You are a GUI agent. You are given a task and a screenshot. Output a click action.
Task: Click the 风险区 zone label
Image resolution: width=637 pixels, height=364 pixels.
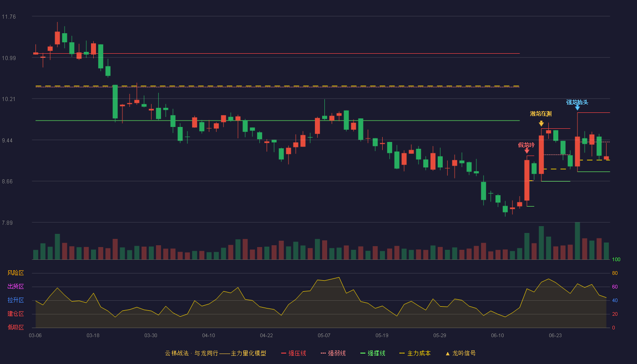[15, 273]
